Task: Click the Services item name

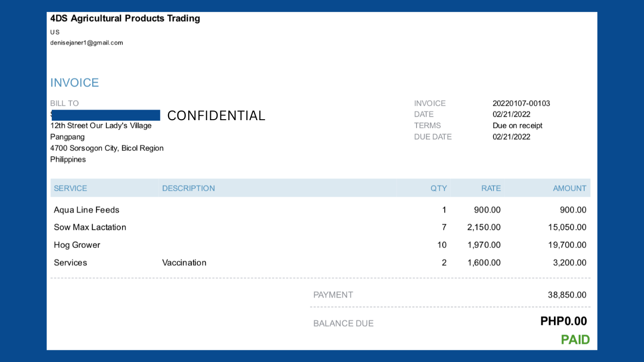Action: pyautogui.click(x=70, y=262)
